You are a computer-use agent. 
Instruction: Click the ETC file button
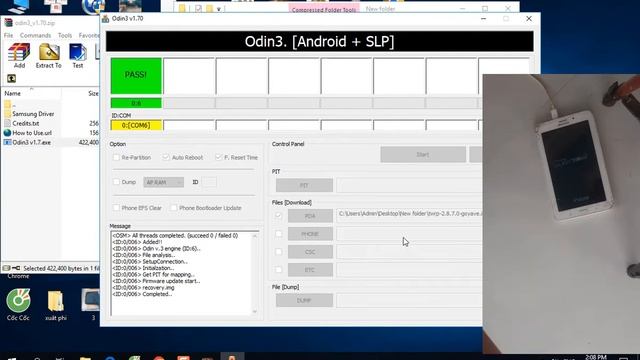(310, 270)
